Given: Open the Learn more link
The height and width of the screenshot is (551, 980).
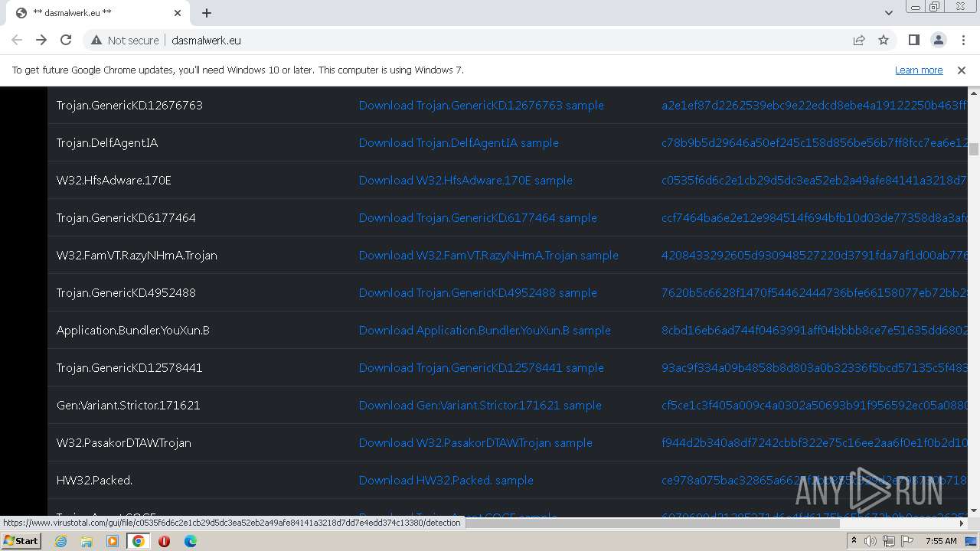Looking at the screenshot, I should 919,70.
